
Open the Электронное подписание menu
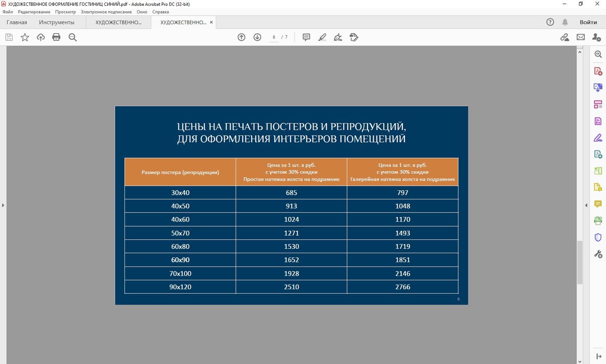tap(106, 12)
